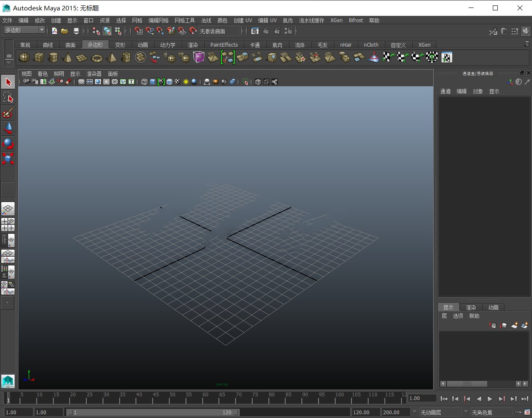Create a polygon pipe from the shelf

coord(126,58)
